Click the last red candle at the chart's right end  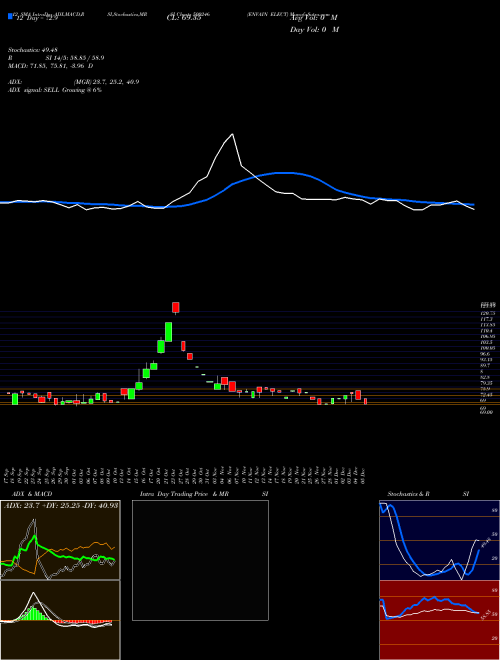point(365,401)
